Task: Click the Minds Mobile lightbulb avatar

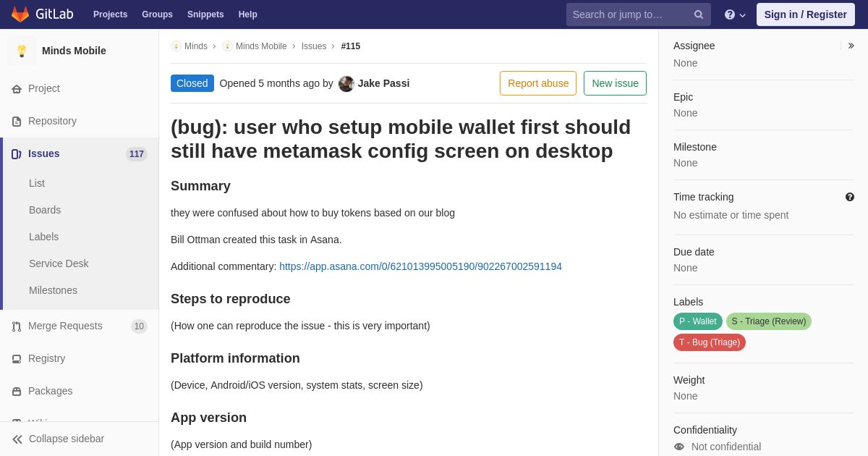Action: click(x=22, y=51)
